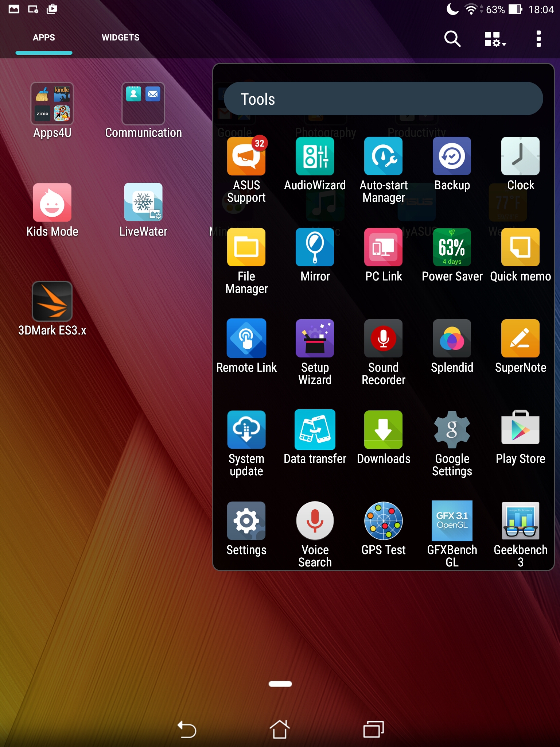Tap the page indicator bar
The height and width of the screenshot is (747, 560).
click(x=280, y=684)
